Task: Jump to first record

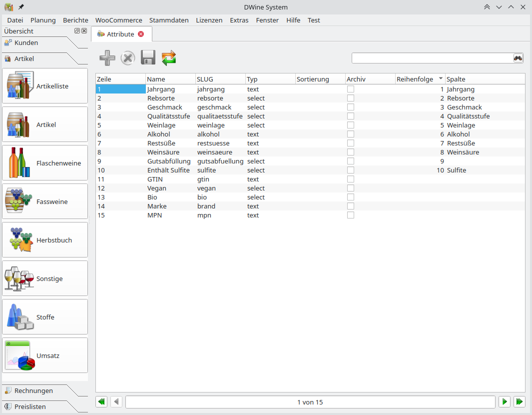Action: pos(101,402)
